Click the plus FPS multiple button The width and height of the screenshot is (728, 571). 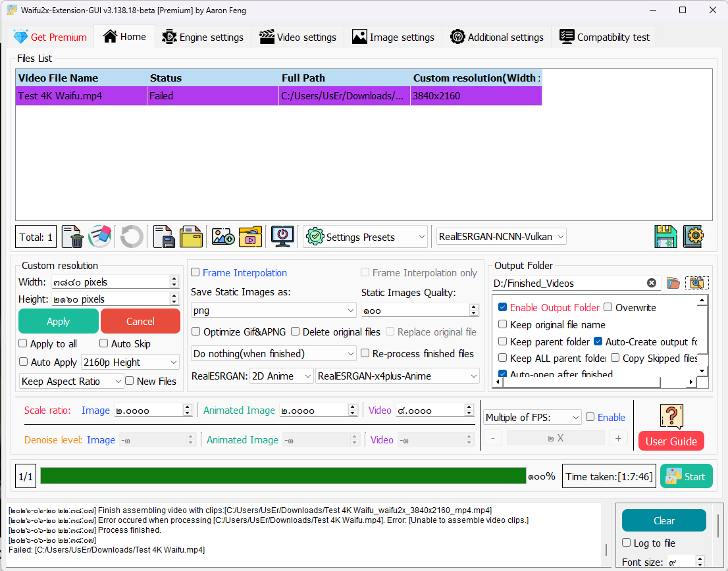pos(618,438)
